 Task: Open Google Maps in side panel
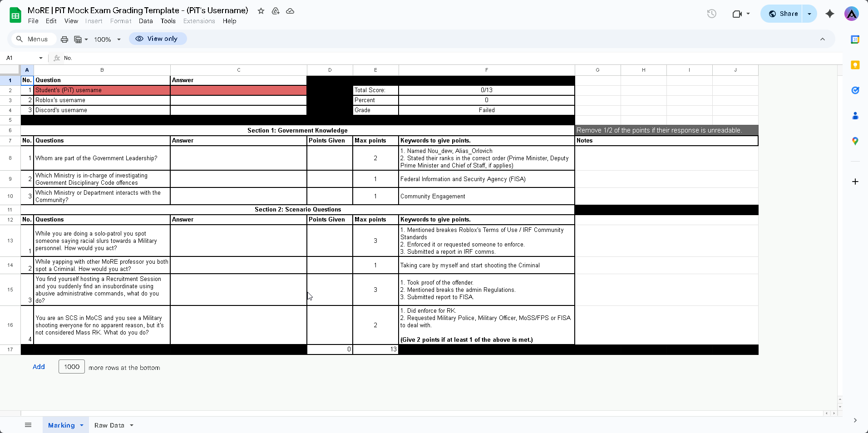(x=855, y=141)
